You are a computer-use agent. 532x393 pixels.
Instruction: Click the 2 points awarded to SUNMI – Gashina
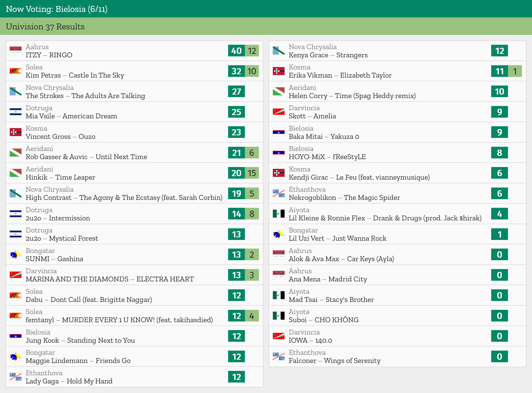point(252,255)
